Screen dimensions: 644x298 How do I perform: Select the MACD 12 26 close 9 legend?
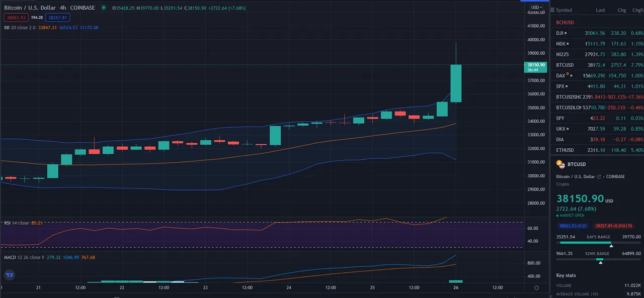click(x=23, y=257)
